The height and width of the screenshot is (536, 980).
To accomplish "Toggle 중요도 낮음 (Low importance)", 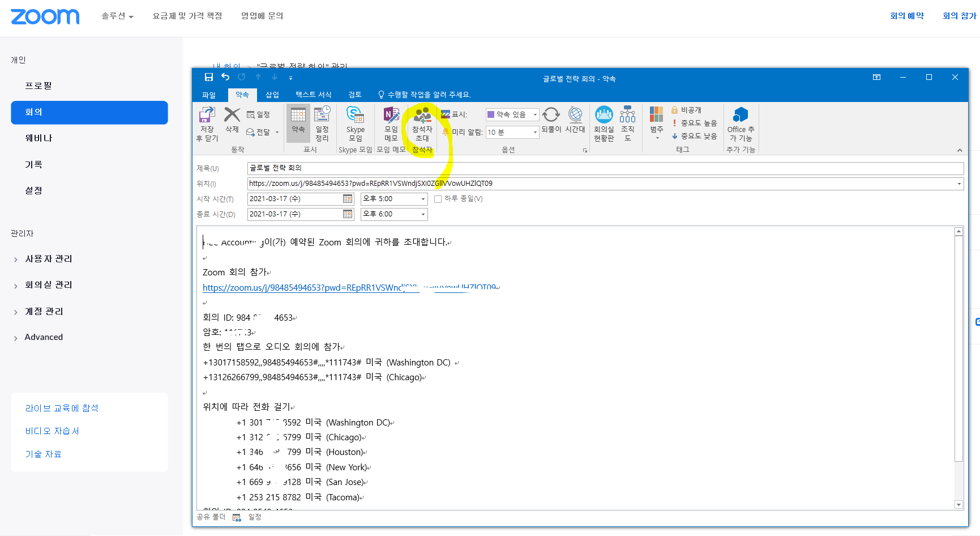I will coord(695,136).
